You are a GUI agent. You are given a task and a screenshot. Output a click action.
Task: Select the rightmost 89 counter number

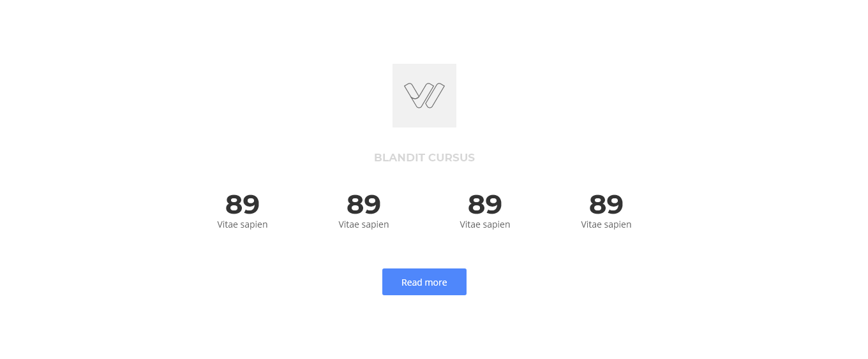tap(606, 205)
